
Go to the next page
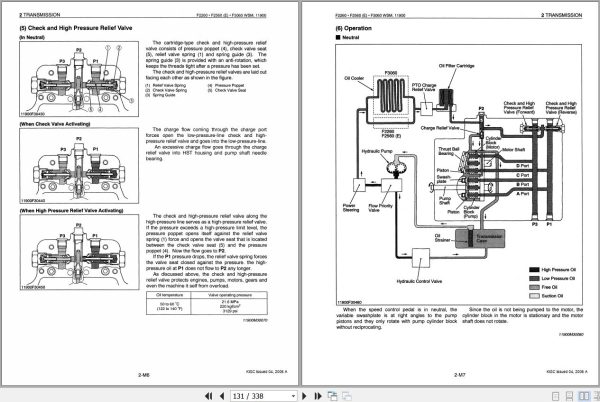(305, 396)
